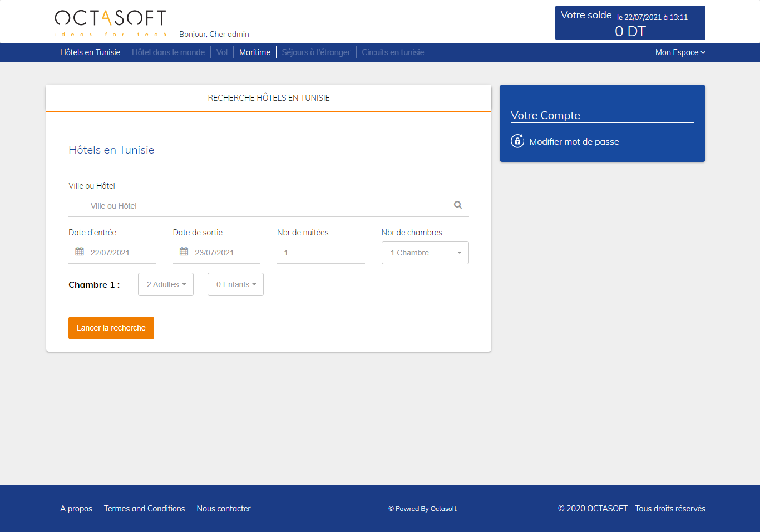Open Circuits en tunisie menu item
This screenshot has height=532, width=760.
(x=393, y=52)
